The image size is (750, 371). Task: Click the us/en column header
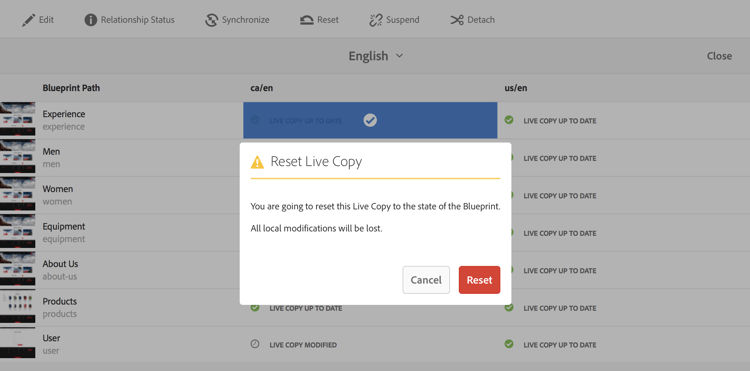(x=516, y=88)
